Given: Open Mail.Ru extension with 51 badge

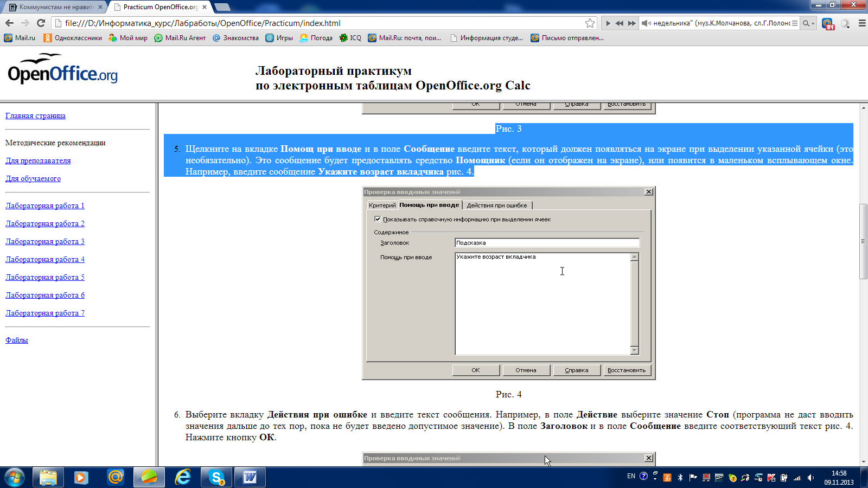Looking at the screenshot, I should click(x=828, y=23).
